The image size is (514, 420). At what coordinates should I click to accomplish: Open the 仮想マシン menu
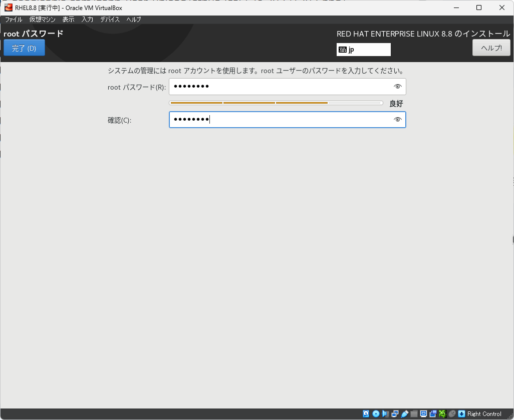point(42,20)
